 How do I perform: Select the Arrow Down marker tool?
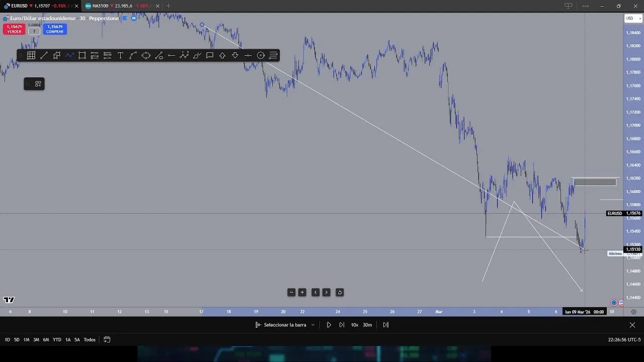(x=235, y=55)
